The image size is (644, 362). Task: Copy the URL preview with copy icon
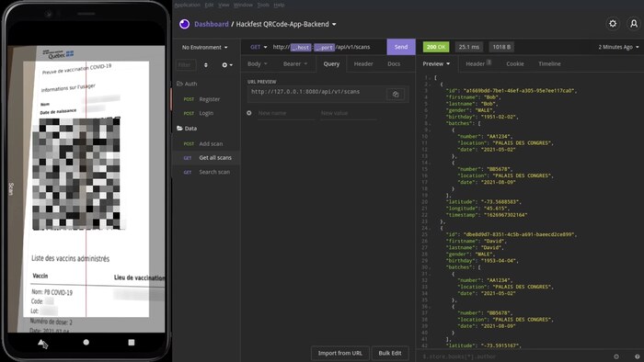point(396,95)
